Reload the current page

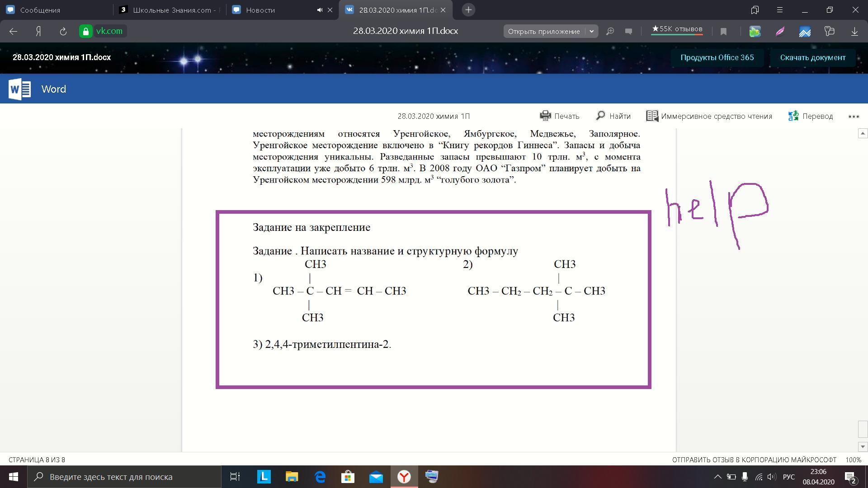63,31
